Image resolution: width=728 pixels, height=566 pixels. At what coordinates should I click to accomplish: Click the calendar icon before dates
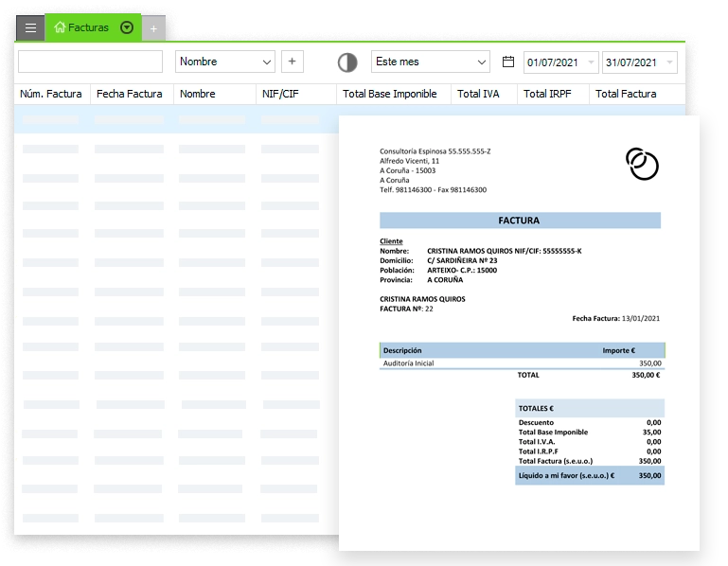click(508, 62)
